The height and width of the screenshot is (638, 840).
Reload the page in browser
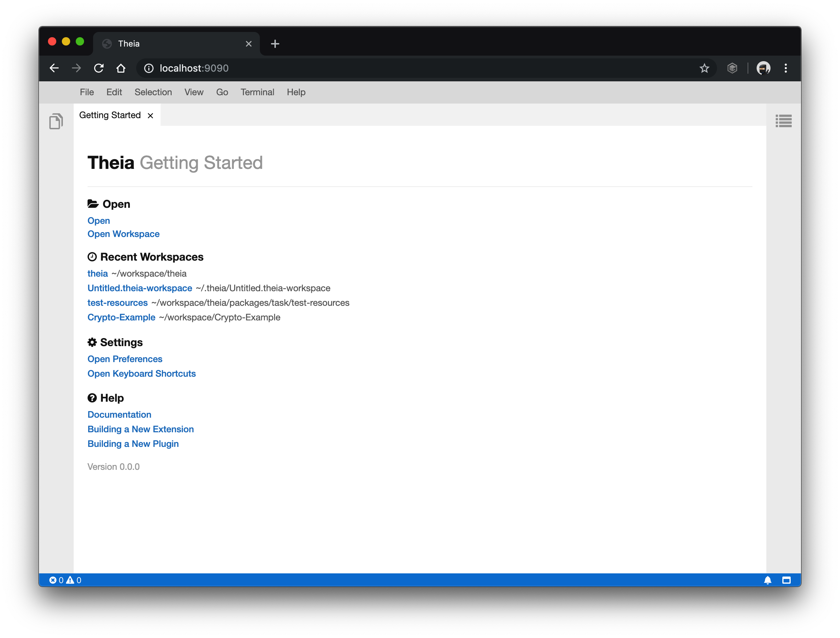[x=99, y=68]
